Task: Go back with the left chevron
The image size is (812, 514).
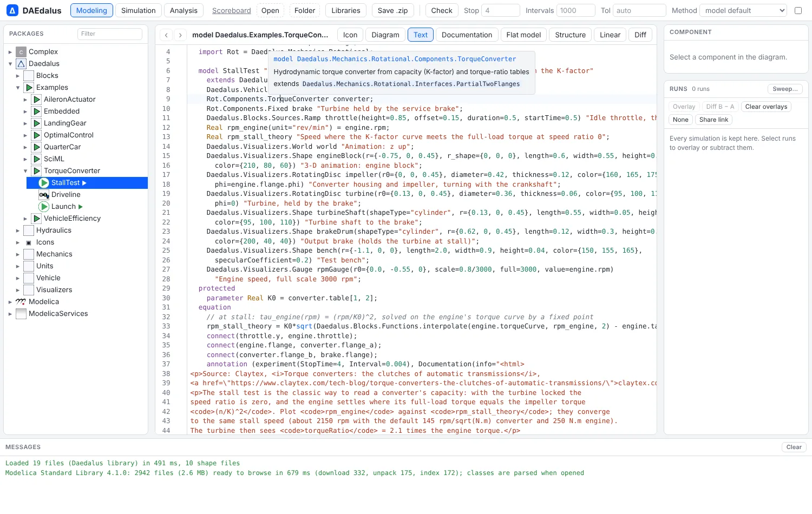Action: (x=166, y=35)
